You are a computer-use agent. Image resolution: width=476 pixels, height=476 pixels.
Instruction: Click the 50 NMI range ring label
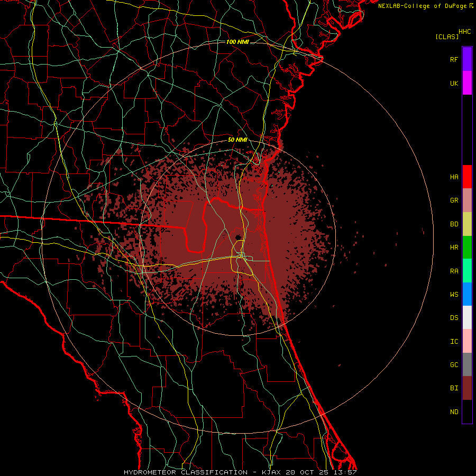click(x=237, y=140)
